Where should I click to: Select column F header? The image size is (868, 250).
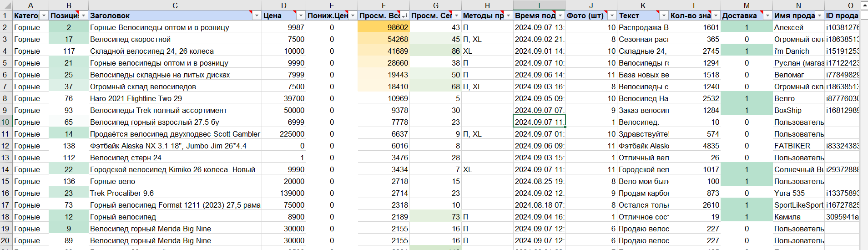pyautogui.click(x=384, y=5)
